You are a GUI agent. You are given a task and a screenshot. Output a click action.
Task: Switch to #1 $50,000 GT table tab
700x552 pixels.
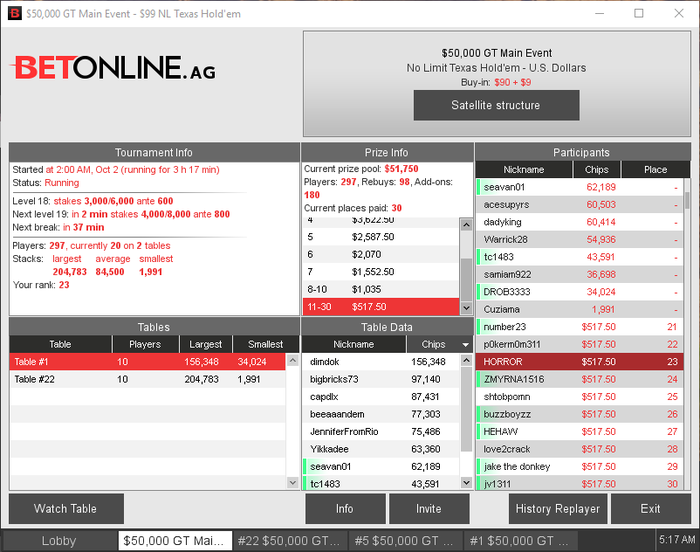(521, 541)
